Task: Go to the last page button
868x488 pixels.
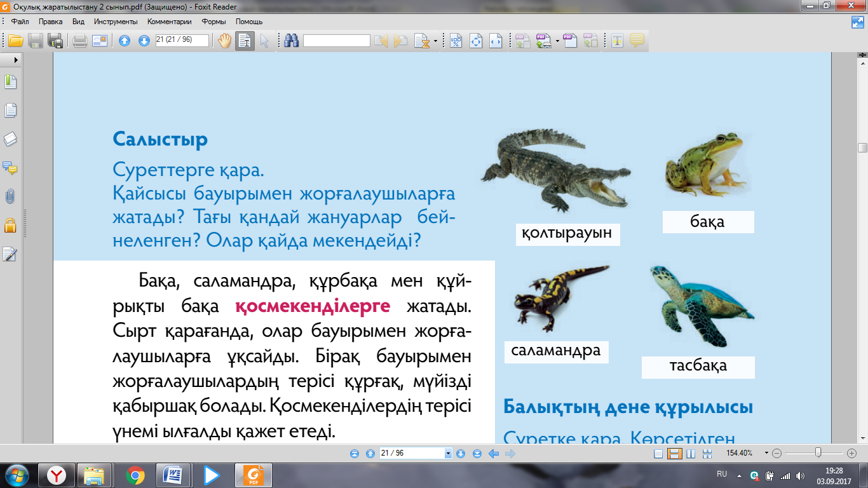Action: (x=477, y=454)
